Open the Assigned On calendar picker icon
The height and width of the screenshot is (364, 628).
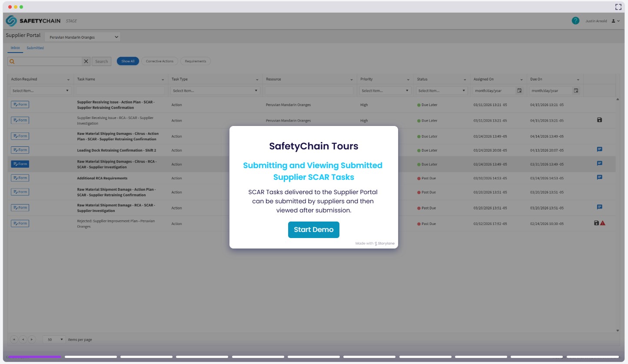[519, 91]
